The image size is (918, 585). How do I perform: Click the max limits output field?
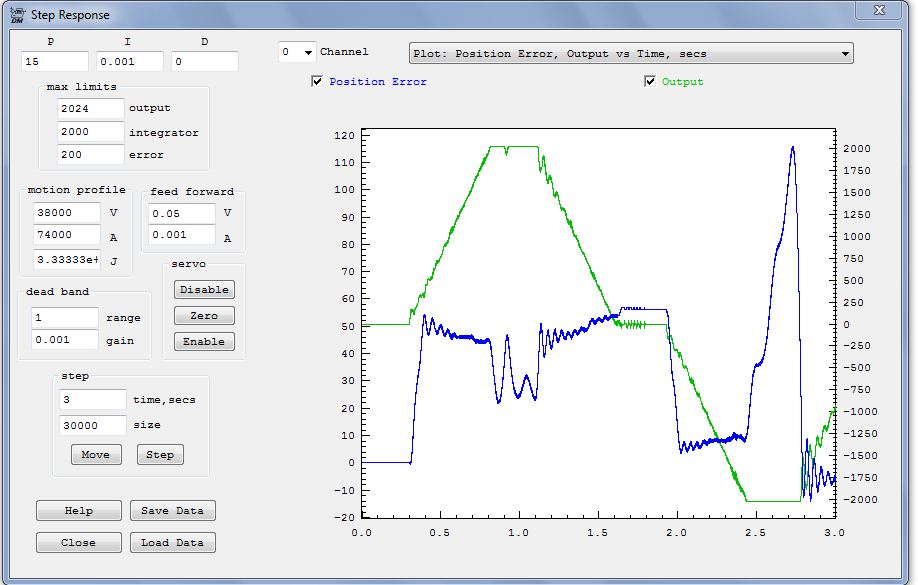tap(90, 108)
